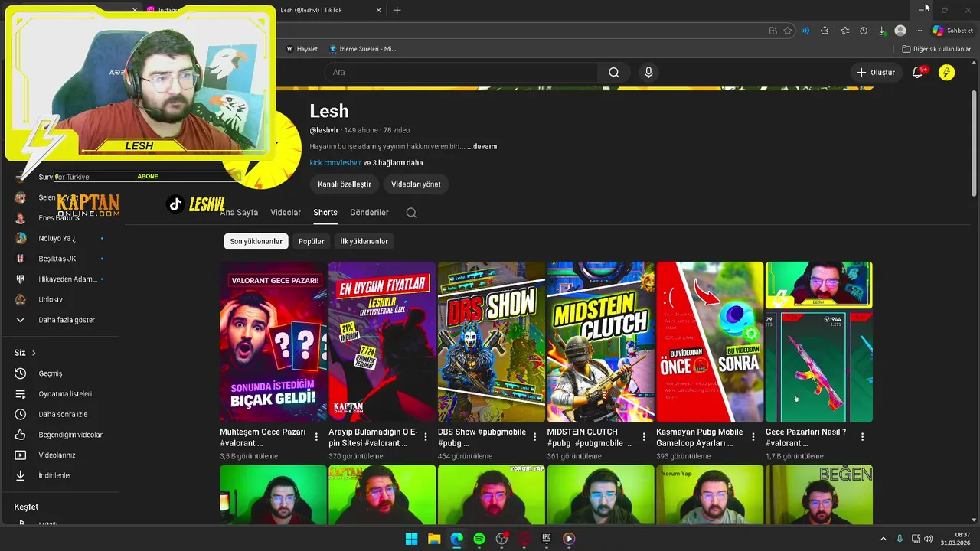Switch to Videolar tab
Viewport: 980px width, 551px height.
point(286,213)
